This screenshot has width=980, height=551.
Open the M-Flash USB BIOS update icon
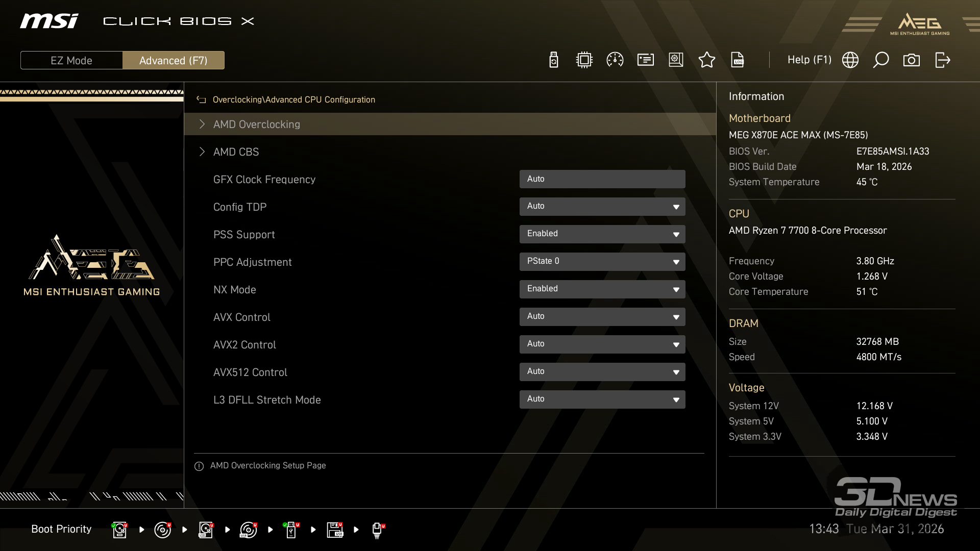pos(553,60)
